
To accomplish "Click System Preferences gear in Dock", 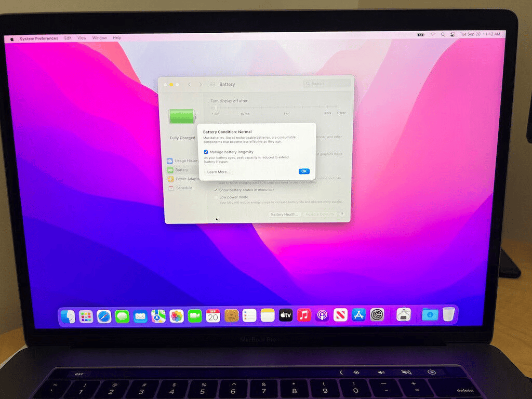I will pyautogui.click(x=377, y=315).
